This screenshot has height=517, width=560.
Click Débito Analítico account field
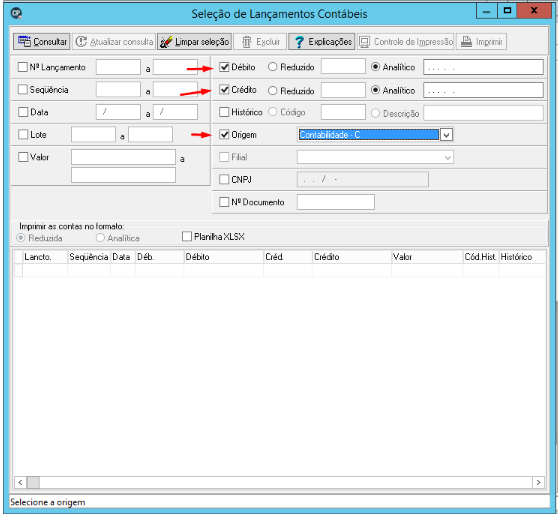tap(483, 67)
